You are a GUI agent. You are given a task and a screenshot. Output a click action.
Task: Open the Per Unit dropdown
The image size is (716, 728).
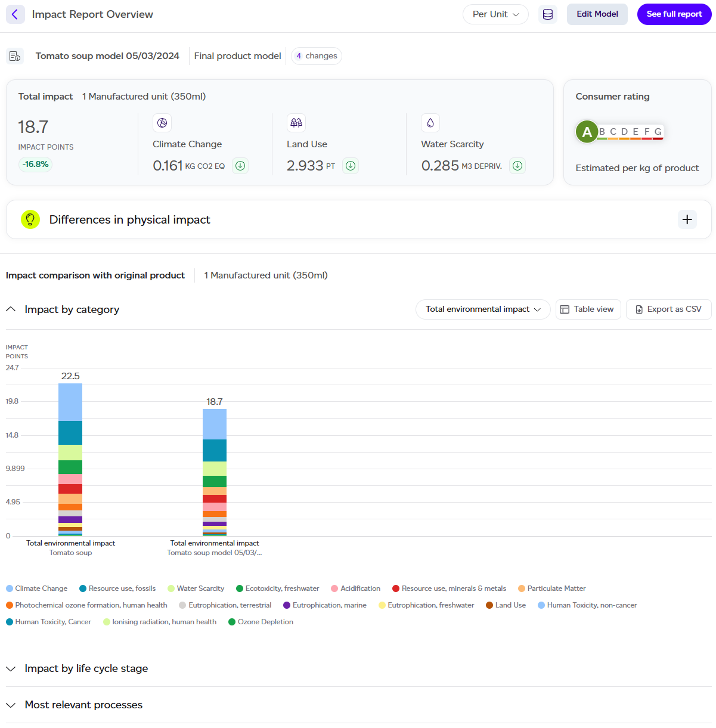(x=495, y=14)
